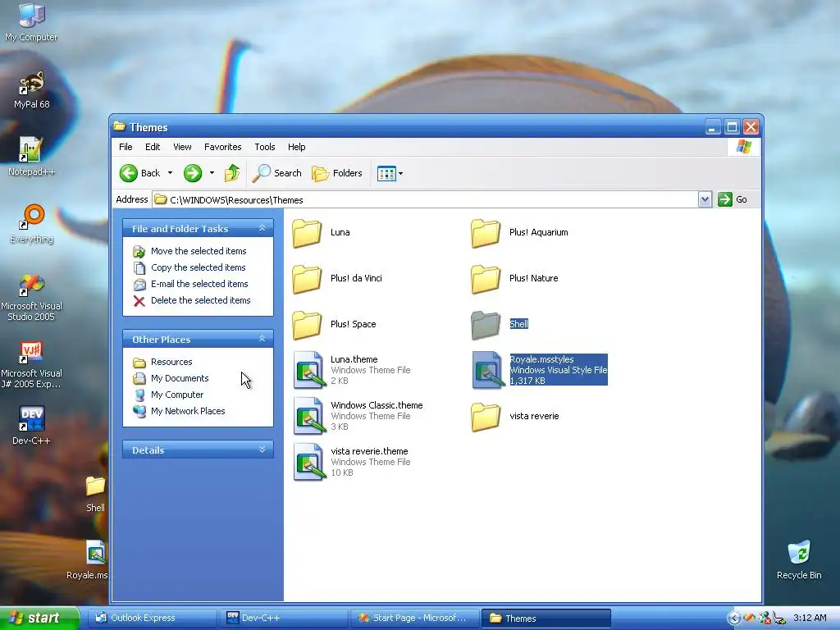The width and height of the screenshot is (840, 630).
Task: Click the Go button beside address bar
Action: click(x=733, y=199)
